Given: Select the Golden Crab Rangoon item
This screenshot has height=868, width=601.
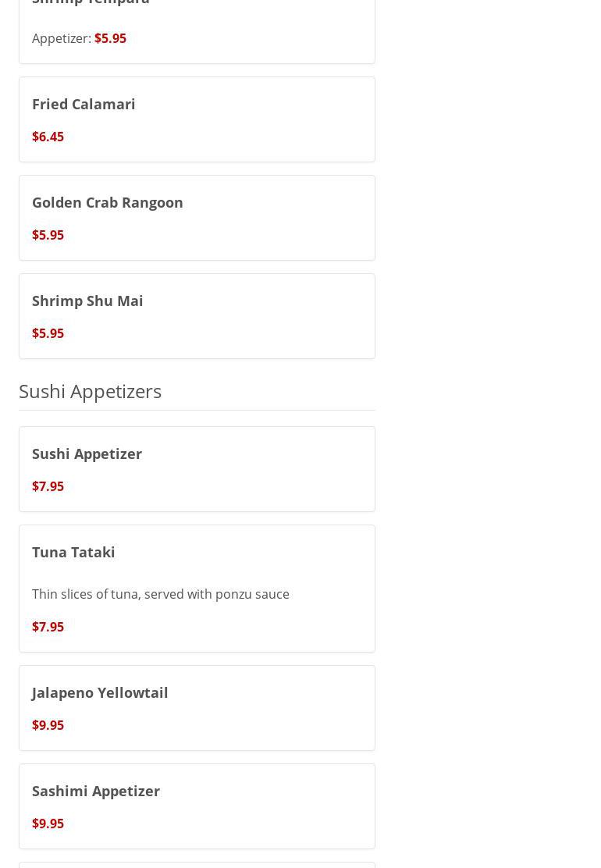Looking at the screenshot, I should [108, 202].
